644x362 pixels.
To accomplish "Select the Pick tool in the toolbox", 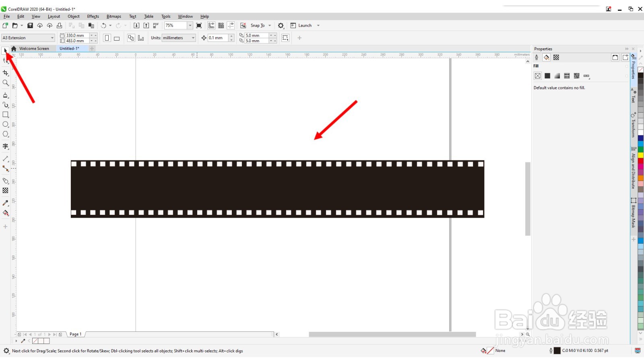I will 5,50.
